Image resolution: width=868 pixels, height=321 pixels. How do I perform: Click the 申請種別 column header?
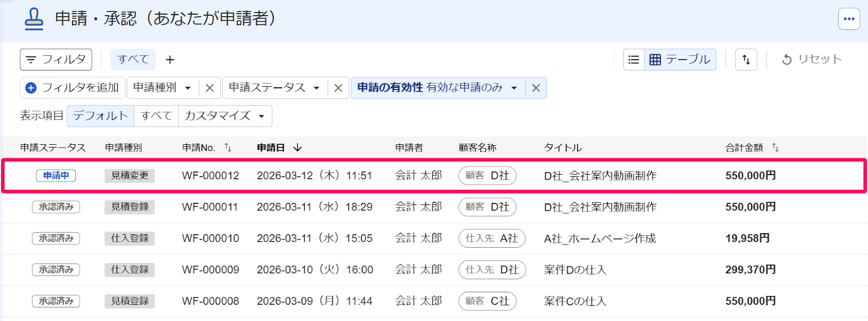pos(123,147)
